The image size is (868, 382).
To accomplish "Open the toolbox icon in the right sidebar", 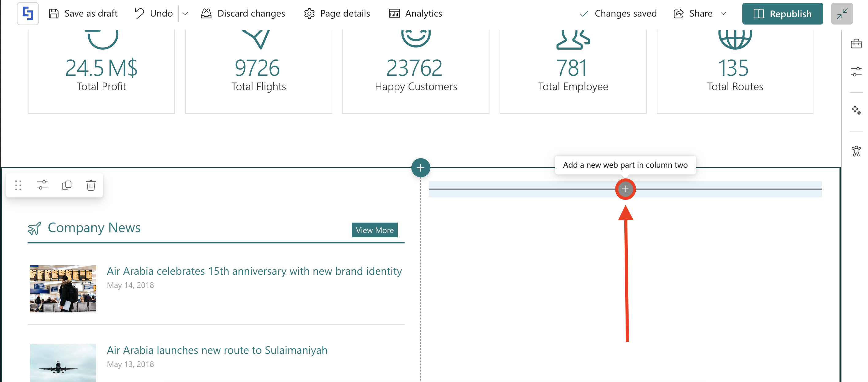I will pyautogui.click(x=856, y=44).
